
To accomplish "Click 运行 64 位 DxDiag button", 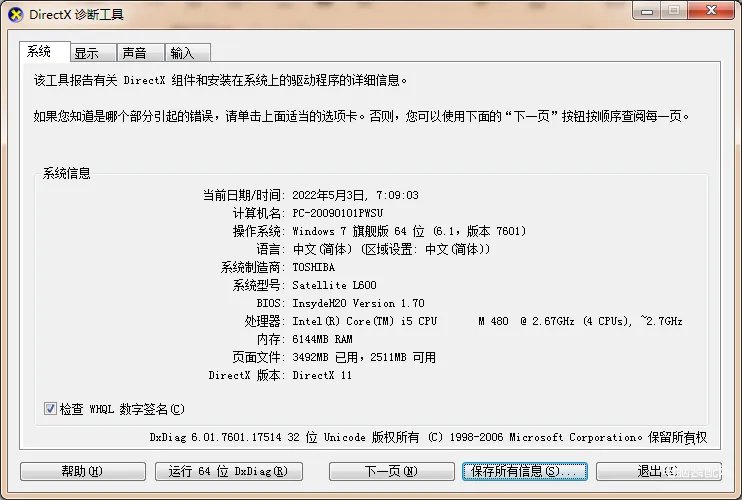I will tap(229, 471).
